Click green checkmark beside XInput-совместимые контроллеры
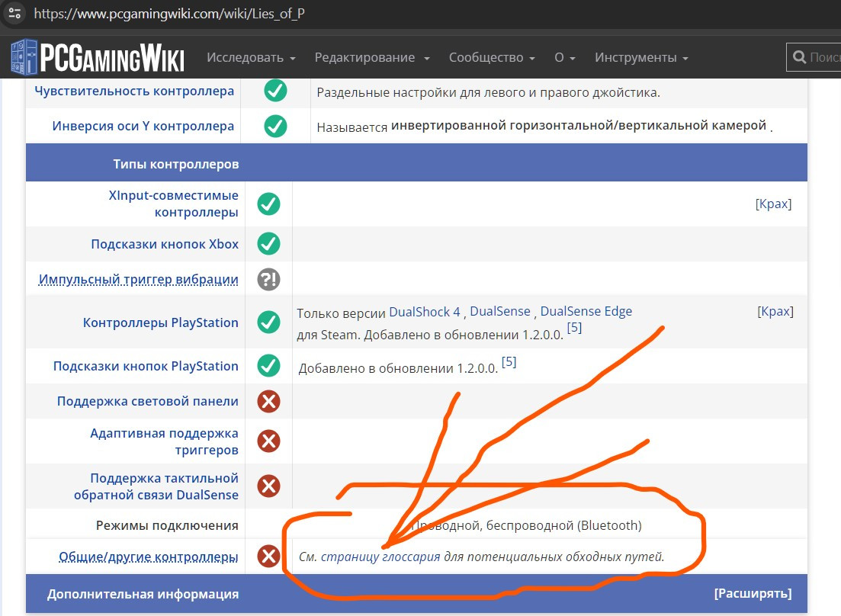The width and height of the screenshot is (841, 616). 268,204
